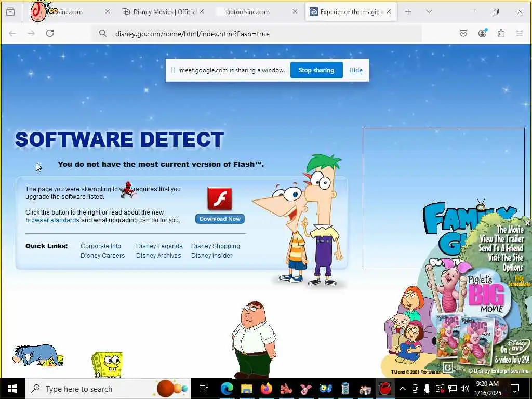Open Firefox from taskbar
The image size is (532, 399).
(x=267, y=389)
